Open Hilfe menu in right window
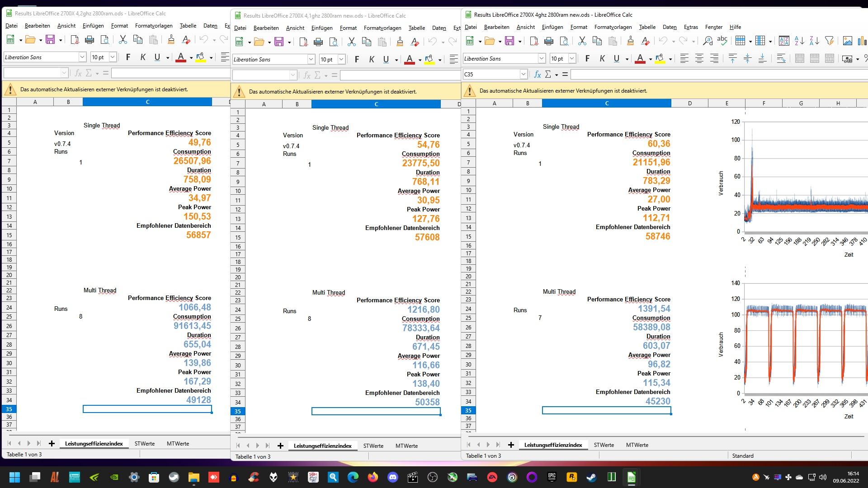Viewport: 868px width, 488px height. click(735, 27)
